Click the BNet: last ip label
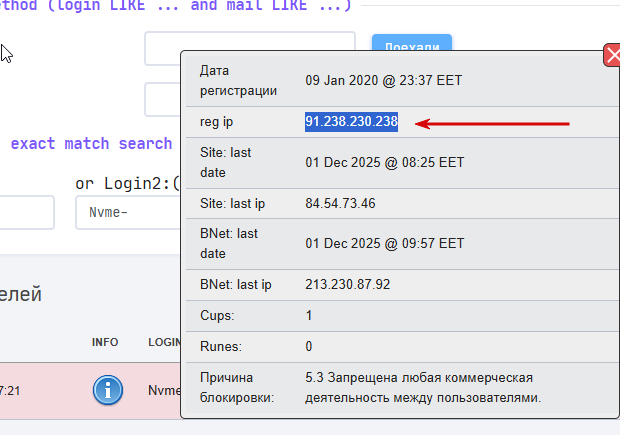This screenshot has height=435, width=620. (x=236, y=285)
